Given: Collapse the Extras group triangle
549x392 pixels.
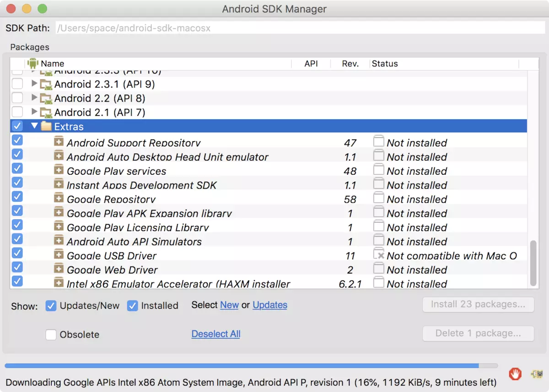Looking at the screenshot, I should pos(34,126).
